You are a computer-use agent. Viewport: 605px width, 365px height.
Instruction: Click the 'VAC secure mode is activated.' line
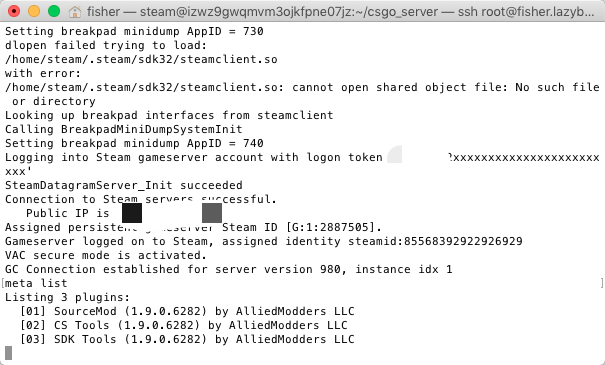(x=106, y=255)
